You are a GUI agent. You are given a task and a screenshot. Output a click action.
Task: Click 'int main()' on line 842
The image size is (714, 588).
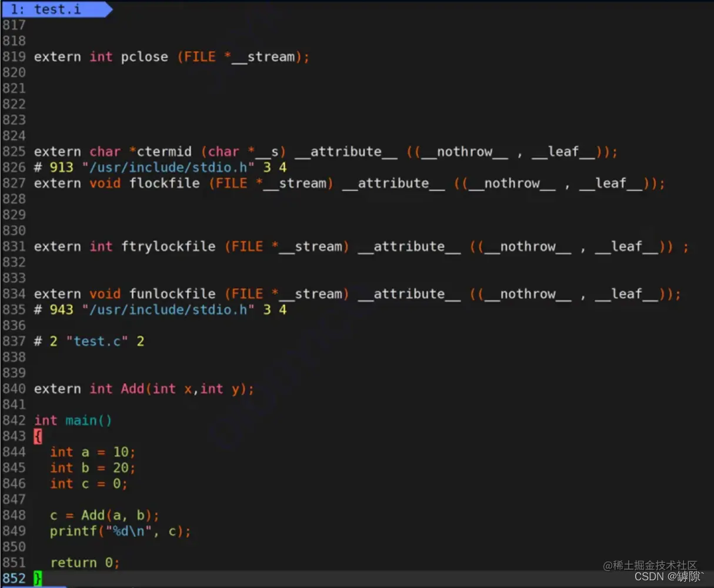[73, 420]
